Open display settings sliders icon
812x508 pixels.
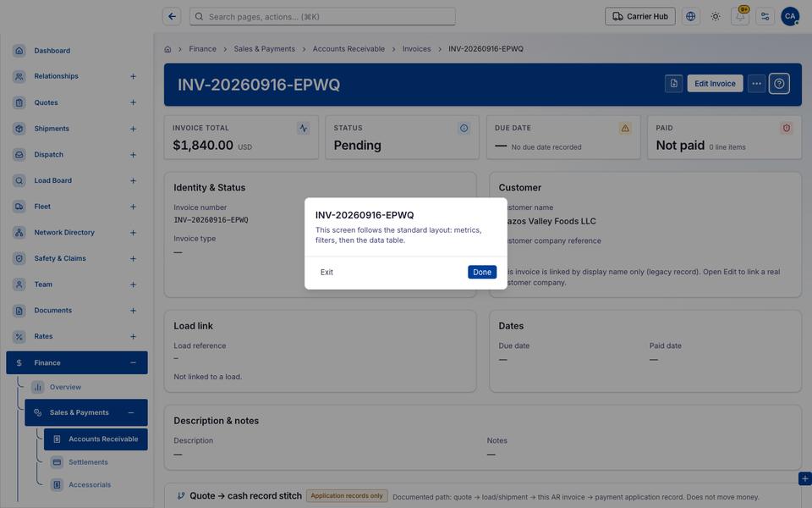[765, 17]
